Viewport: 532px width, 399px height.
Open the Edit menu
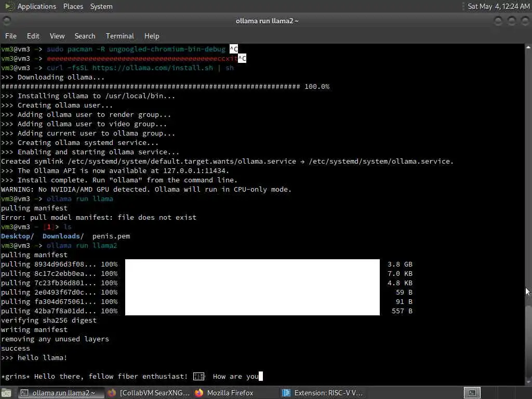click(x=33, y=36)
